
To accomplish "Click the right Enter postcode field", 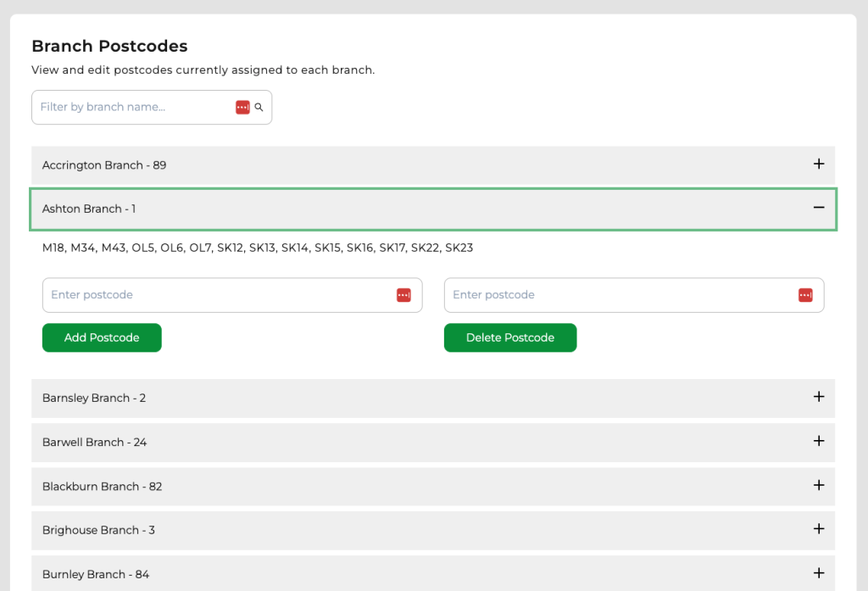I will [x=610, y=295].
